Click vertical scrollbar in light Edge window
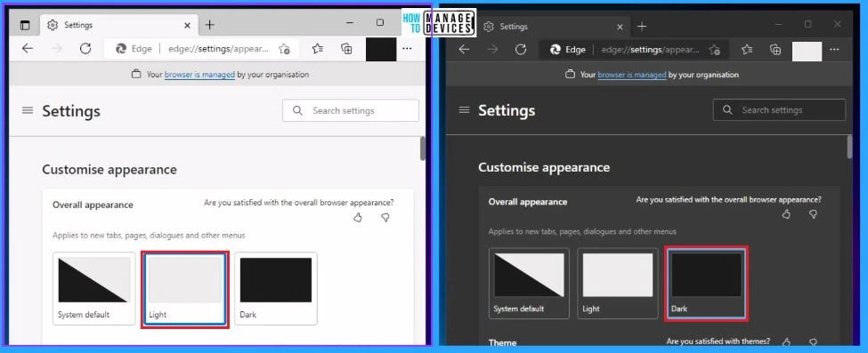The image size is (868, 353). [x=422, y=148]
